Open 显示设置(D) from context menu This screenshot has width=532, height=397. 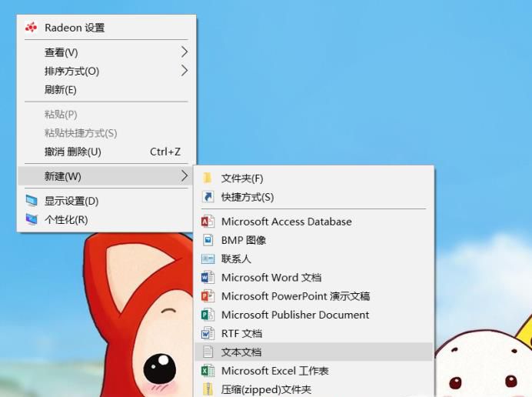click(x=106, y=201)
